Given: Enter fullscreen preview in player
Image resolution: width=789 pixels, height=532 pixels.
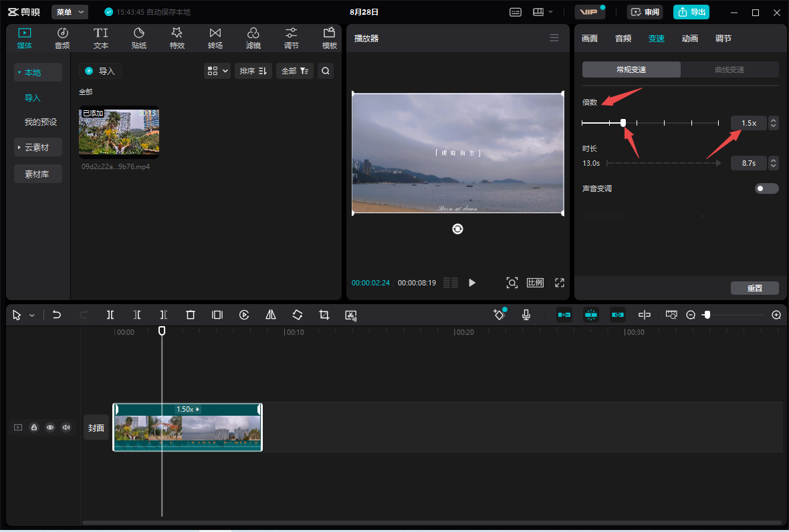Looking at the screenshot, I should (x=560, y=283).
